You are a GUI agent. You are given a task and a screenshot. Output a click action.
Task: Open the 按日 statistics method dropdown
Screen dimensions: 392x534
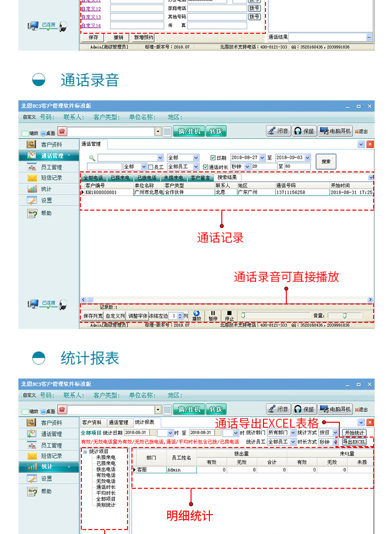click(x=335, y=433)
